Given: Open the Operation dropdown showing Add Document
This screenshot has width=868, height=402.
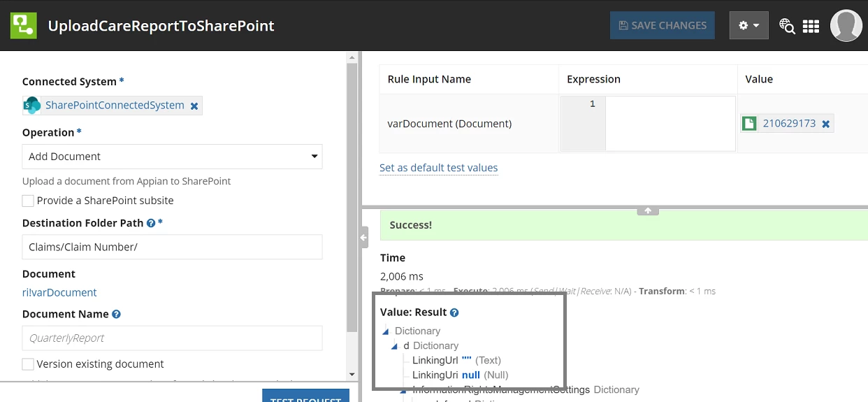Looking at the screenshot, I should tap(172, 157).
